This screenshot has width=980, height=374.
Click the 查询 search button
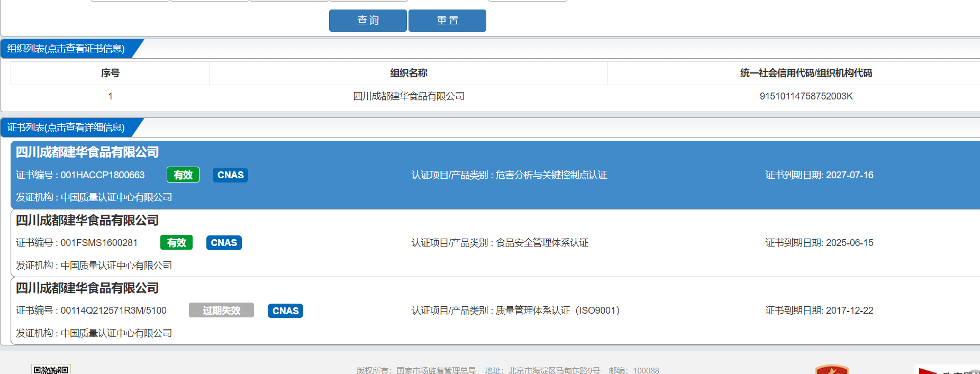tap(368, 21)
